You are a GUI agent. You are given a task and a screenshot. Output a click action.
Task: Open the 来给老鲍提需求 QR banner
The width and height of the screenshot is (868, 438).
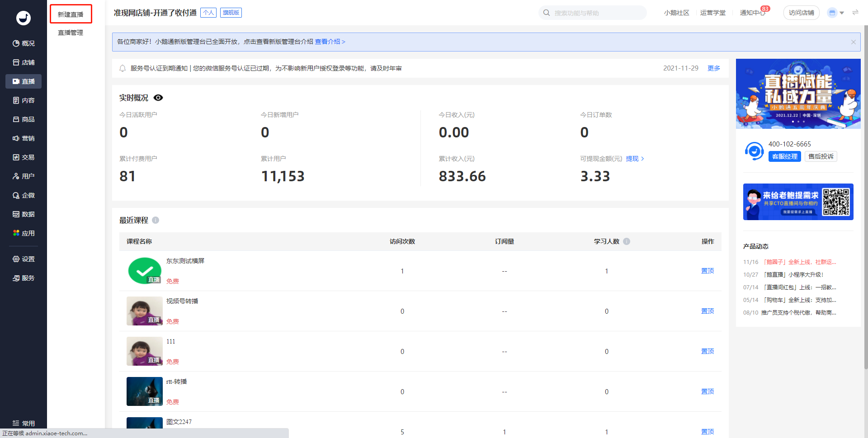point(798,202)
